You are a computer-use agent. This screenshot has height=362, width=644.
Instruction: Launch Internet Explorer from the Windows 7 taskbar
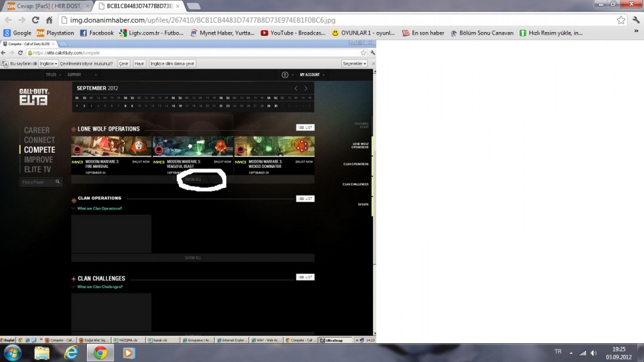point(71,353)
